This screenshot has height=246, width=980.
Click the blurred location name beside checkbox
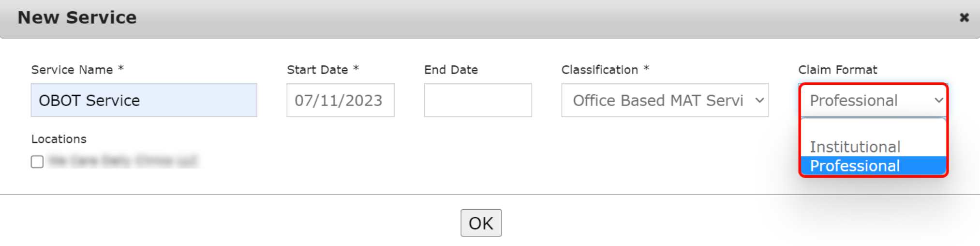coord(123,161)
